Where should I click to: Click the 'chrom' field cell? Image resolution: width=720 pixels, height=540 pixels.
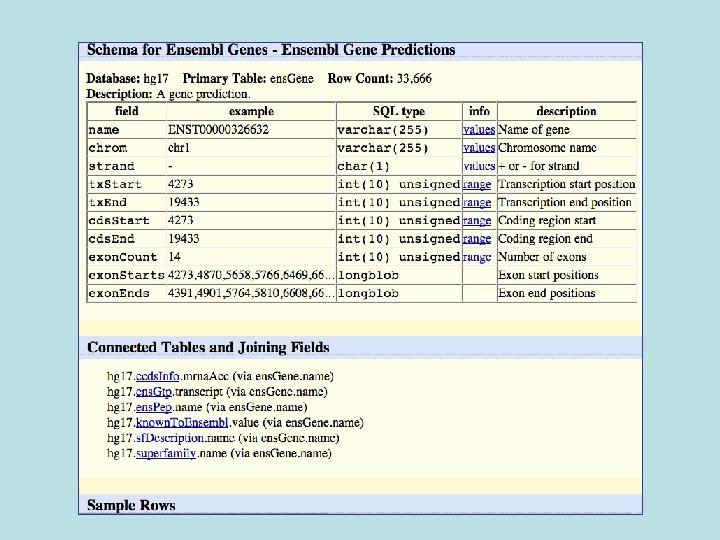127,148
